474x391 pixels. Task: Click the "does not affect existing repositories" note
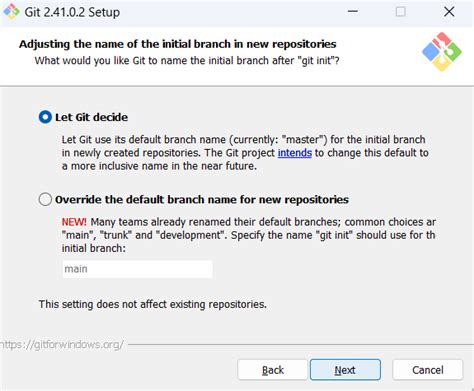click(x=152, y=304)
